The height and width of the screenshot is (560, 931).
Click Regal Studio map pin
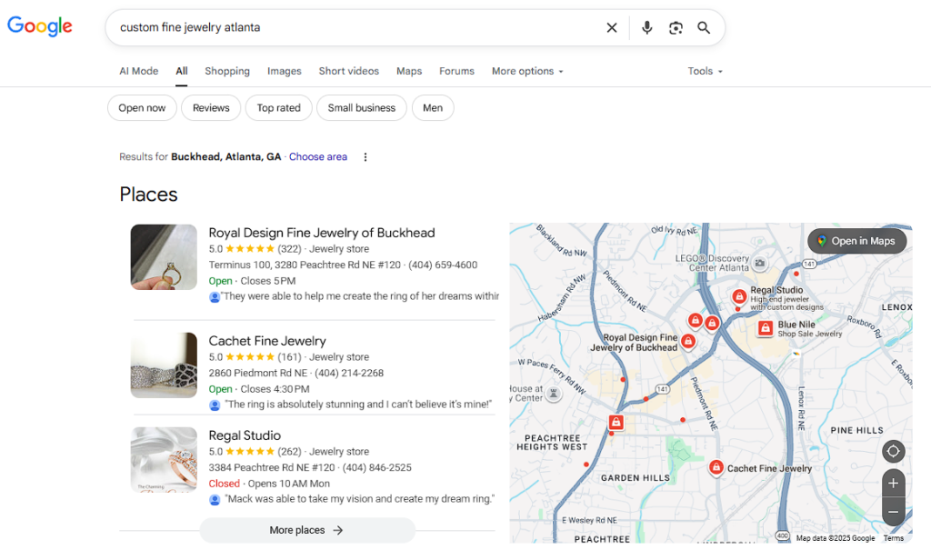(739, 296)
